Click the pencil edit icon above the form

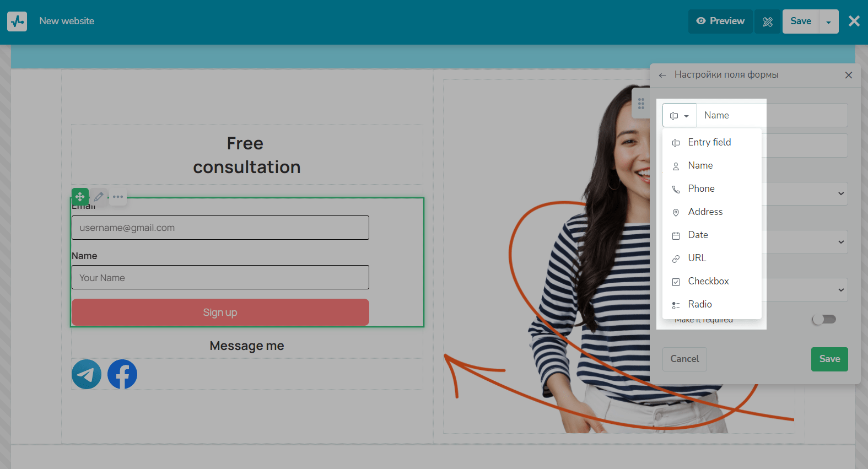pyautogui.click(x=99, y=197)
